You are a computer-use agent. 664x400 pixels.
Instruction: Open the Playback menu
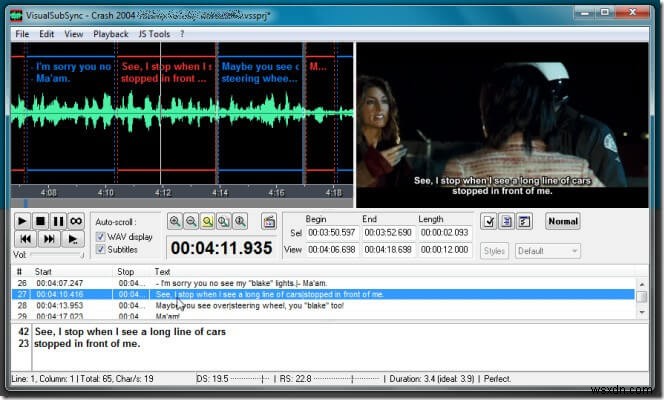click(x=111, y=34)
